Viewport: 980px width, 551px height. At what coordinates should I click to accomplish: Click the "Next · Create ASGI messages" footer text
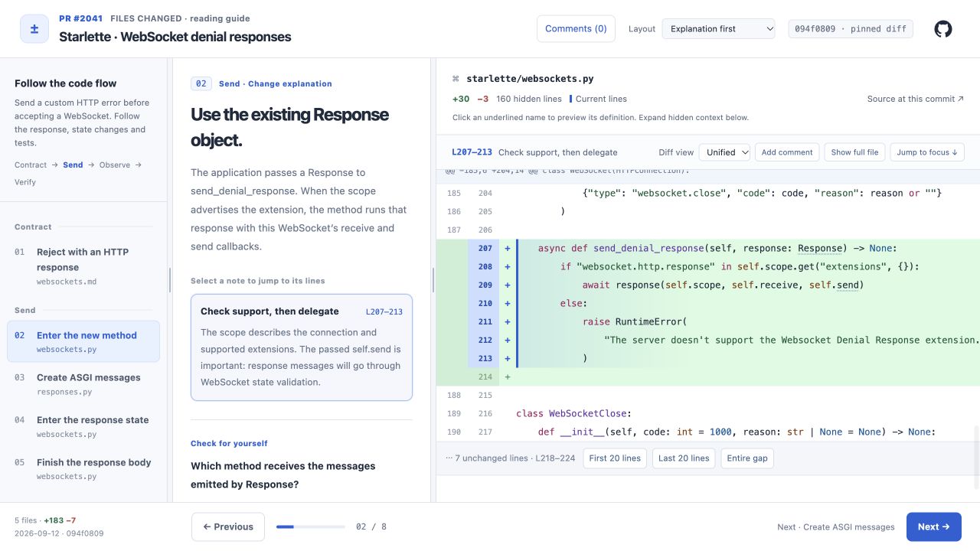[836, 527]
